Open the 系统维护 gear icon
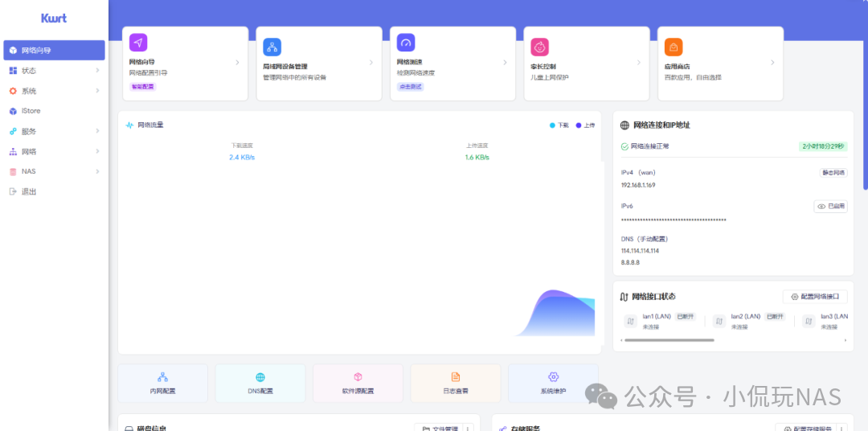The width and height of the screenshot is (868, 431). 553,377
